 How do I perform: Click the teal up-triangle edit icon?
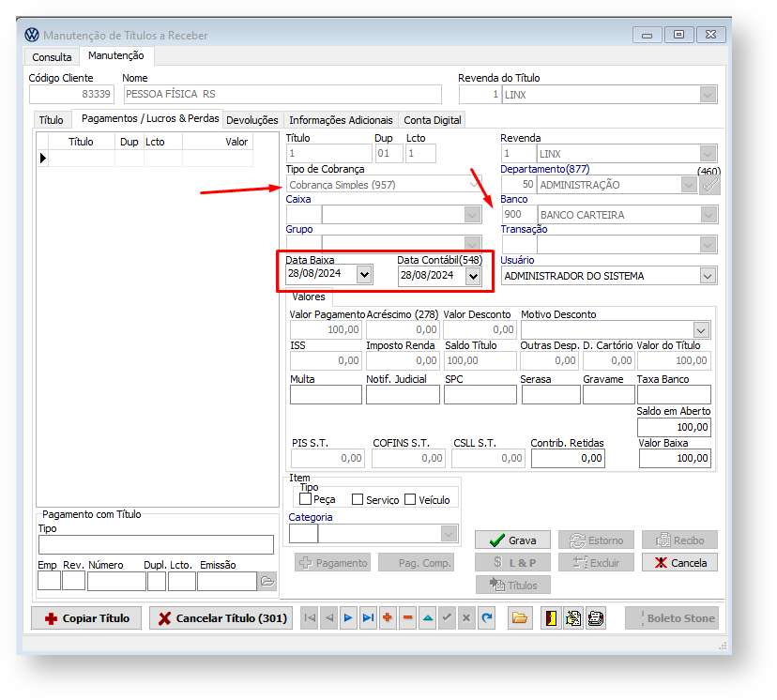[427, 617]
